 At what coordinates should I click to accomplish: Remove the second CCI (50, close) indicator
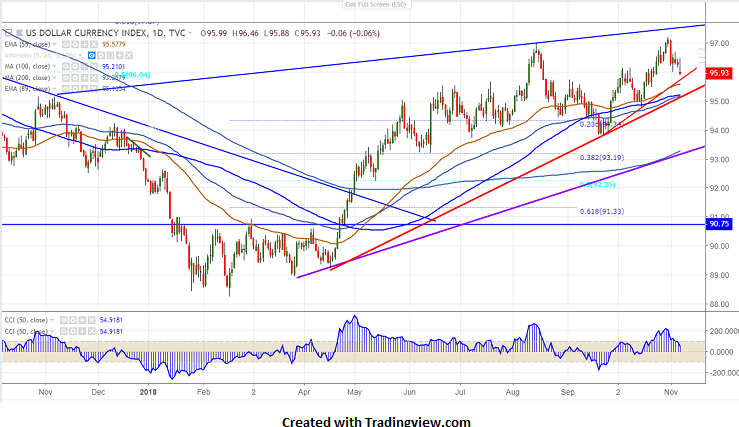click(92, 332)
